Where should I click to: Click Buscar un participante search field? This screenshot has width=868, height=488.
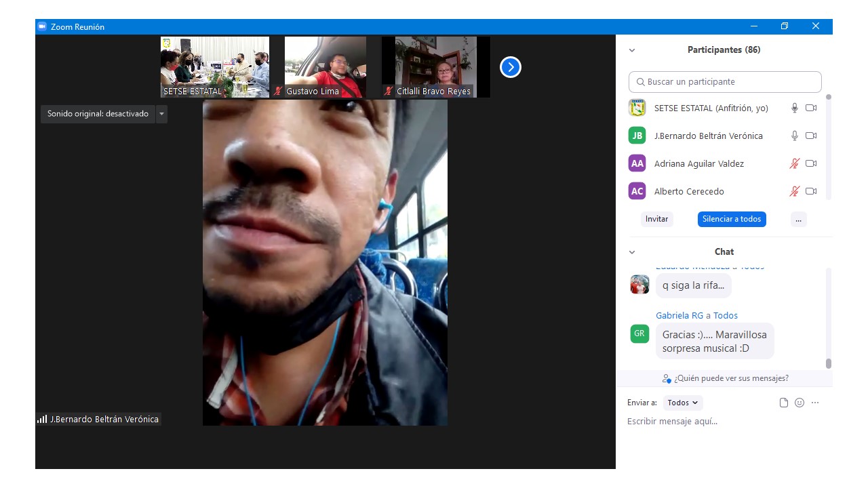725,82
